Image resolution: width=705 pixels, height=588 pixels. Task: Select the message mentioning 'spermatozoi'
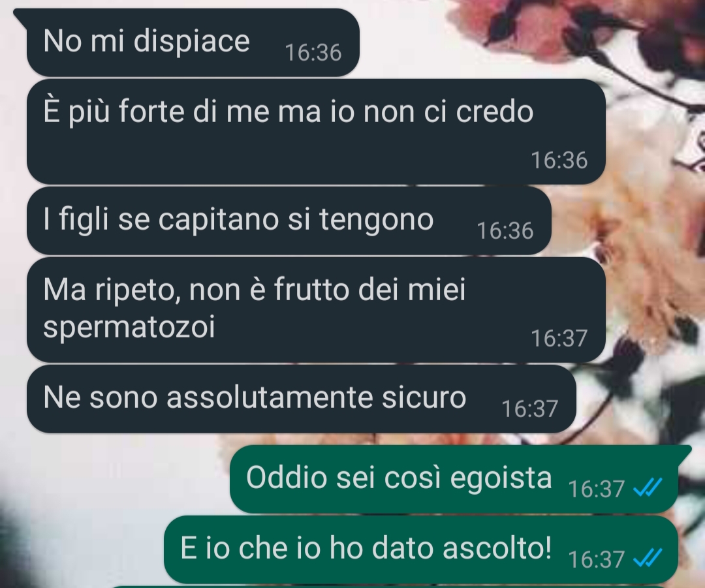pyautogui.click(x=316, y=310)
